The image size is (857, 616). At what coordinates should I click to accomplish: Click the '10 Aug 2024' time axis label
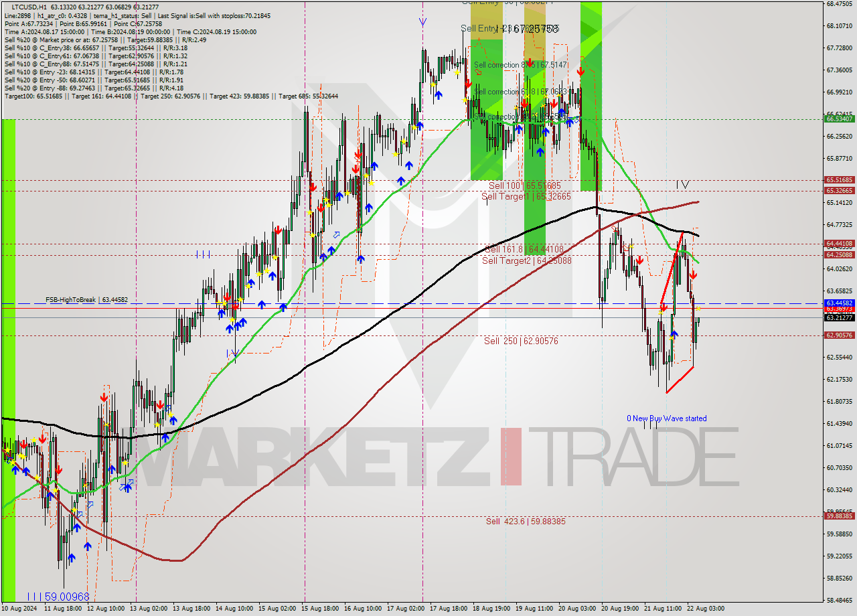[x=19, y=609]
